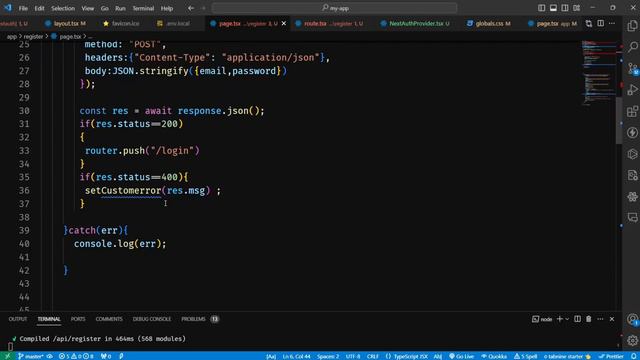Click Go Live in the status bar
Screen dimensions: 640x360
click(461, 356)
